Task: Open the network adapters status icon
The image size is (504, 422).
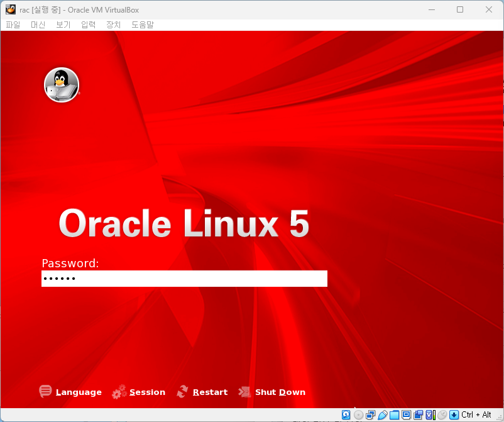Action: pyautogui.click(x=371, y=415)
